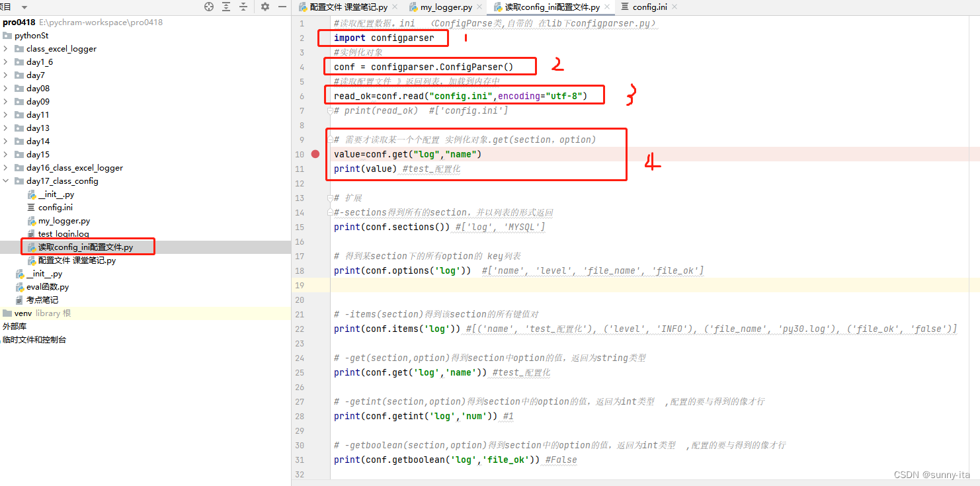This screenshot has width=980, height=486.
Task: Click 'print(conf.sections())' on line 15
Action: click(392, 227)
